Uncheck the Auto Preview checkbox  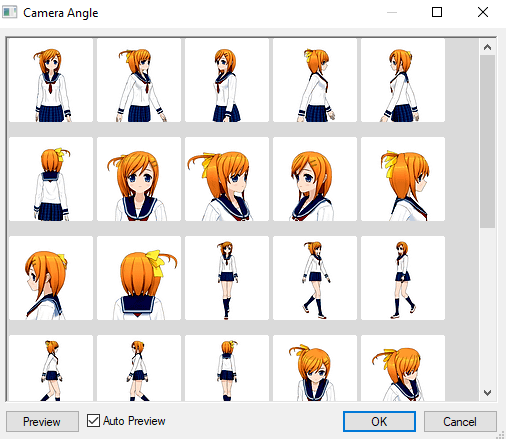(93, 421)
